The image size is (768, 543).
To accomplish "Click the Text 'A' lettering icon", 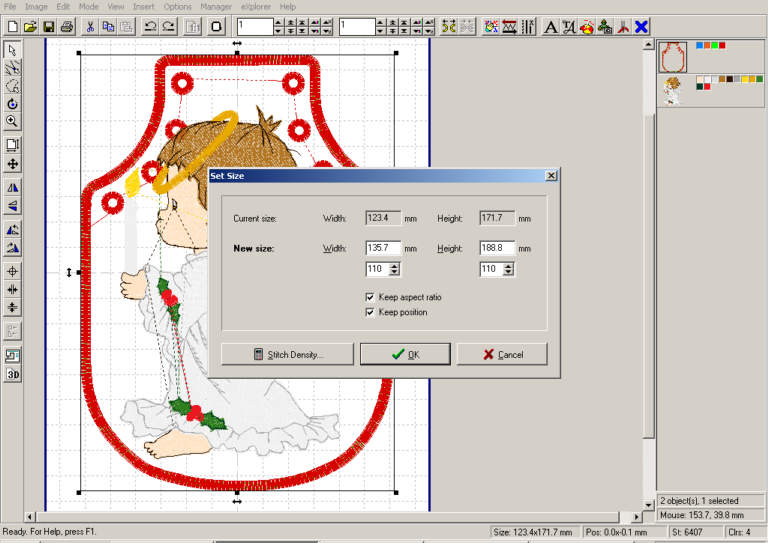I will (550, 26).
